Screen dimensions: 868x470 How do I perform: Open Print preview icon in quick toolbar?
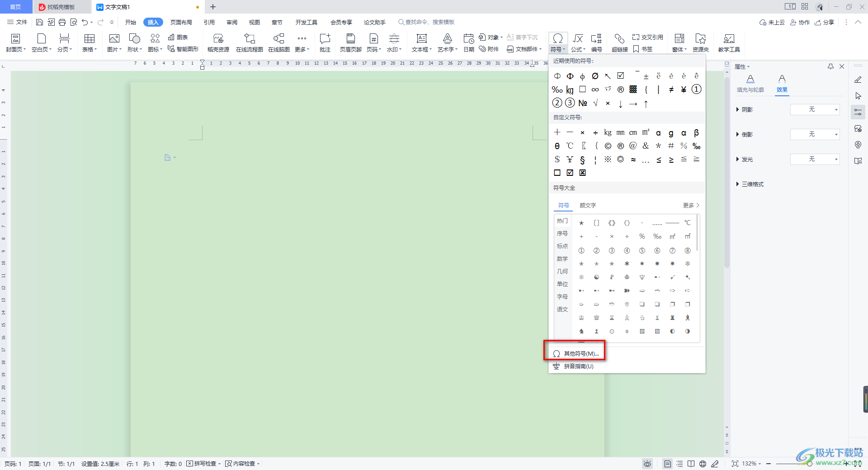[73, 22]
